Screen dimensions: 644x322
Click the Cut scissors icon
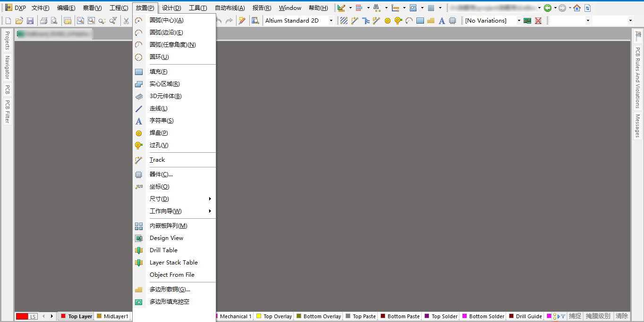(x=126, y=21)
